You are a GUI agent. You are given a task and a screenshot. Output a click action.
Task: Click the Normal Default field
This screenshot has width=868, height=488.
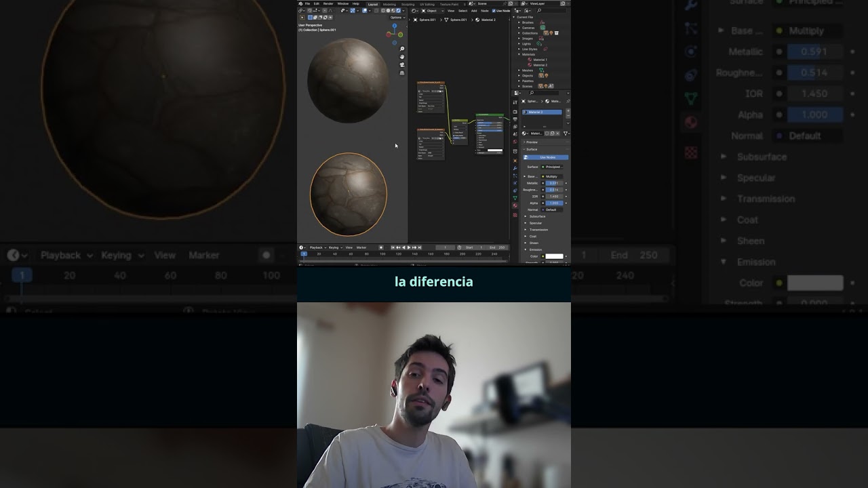click(x=552, y=209)
